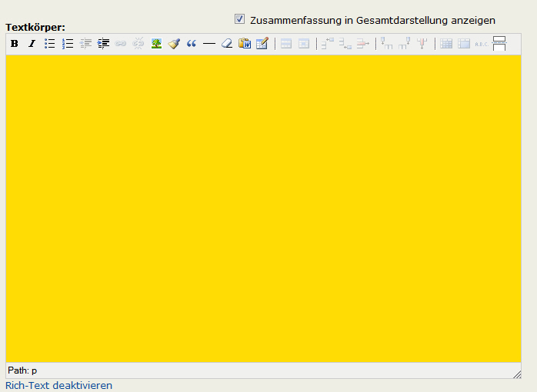The image size is (537, 392).
Task: Insert a page break
Action: [499, 44]
